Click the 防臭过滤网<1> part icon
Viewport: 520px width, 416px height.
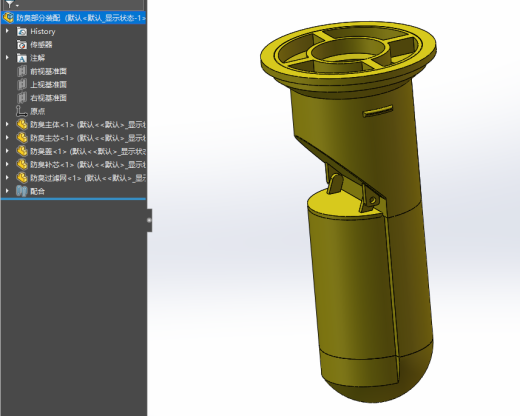coord(22,178)
